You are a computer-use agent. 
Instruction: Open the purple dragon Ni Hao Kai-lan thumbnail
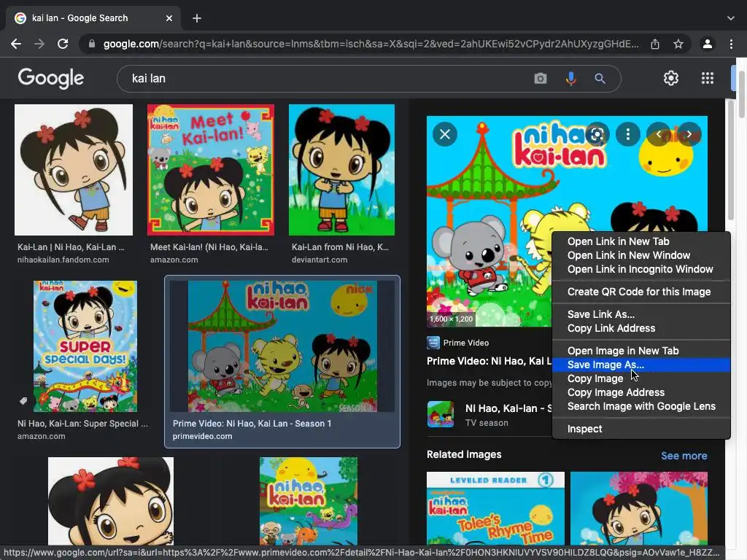pos(309,500)
